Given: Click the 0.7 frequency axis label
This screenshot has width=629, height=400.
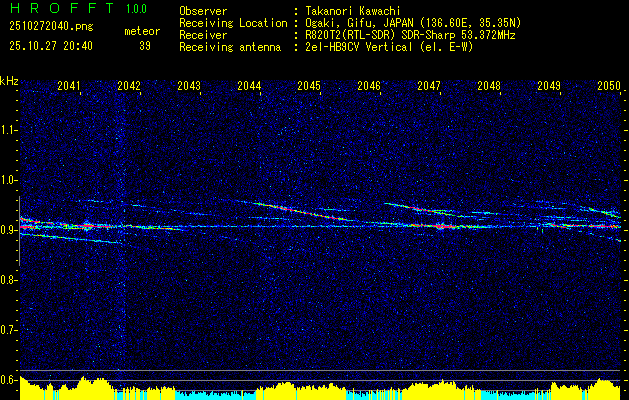Looking at the screenshot, I should click(8, 330).
